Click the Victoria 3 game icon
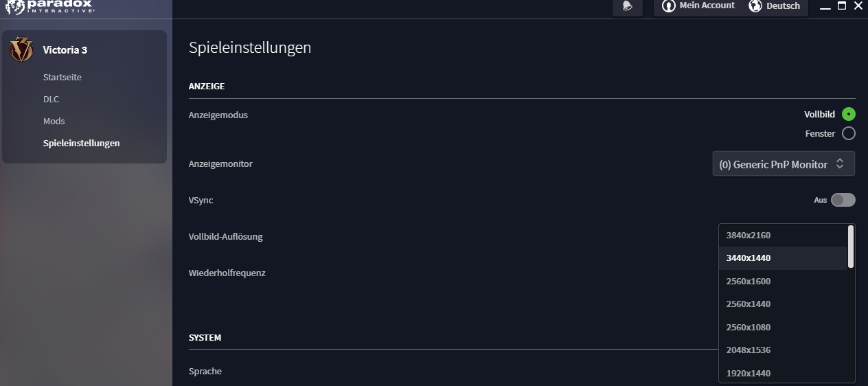The width and height of the screenshot is (868, 386). pos(21,49)
